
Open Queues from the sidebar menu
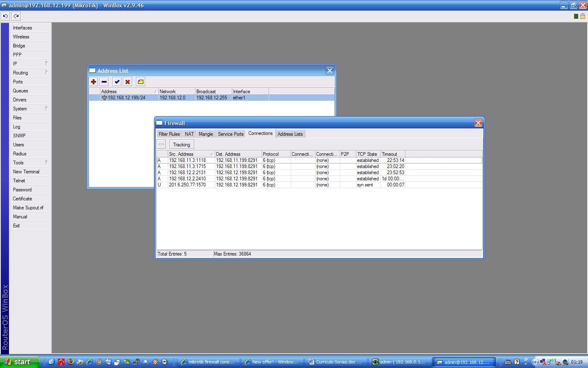click(x=30, y=90)
